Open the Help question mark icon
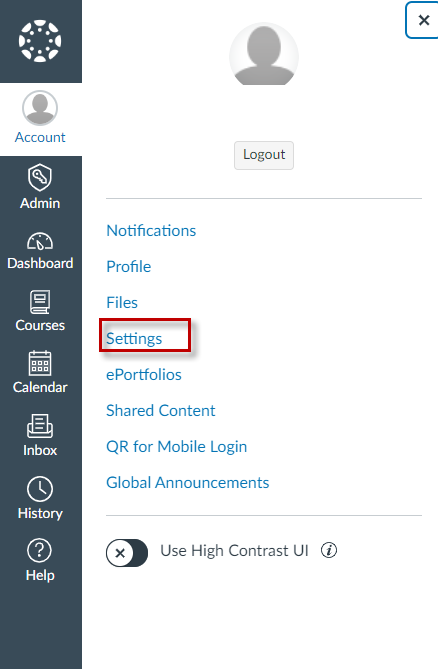 [40, 551]
